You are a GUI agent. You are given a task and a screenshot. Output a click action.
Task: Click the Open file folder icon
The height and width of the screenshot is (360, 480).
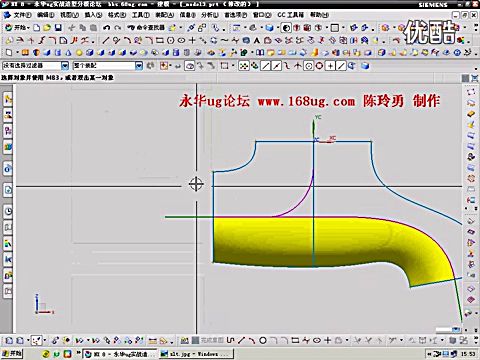point(47,28)
